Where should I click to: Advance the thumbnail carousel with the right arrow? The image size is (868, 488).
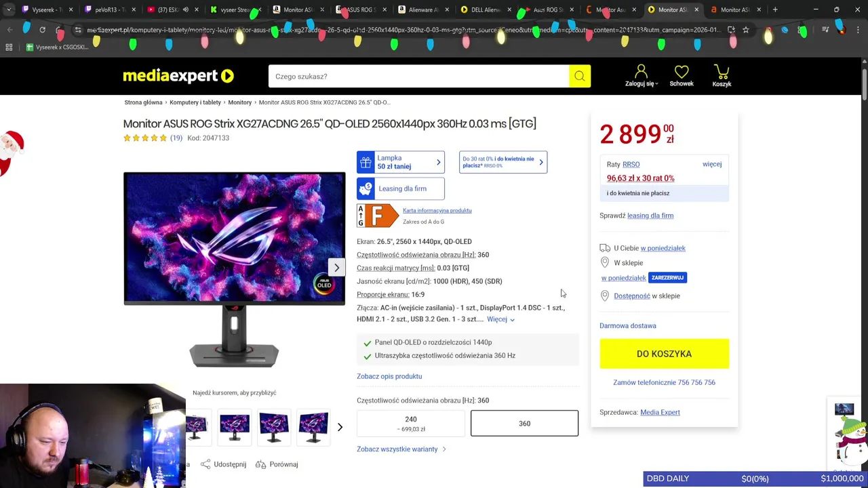(x=340, y=427)
